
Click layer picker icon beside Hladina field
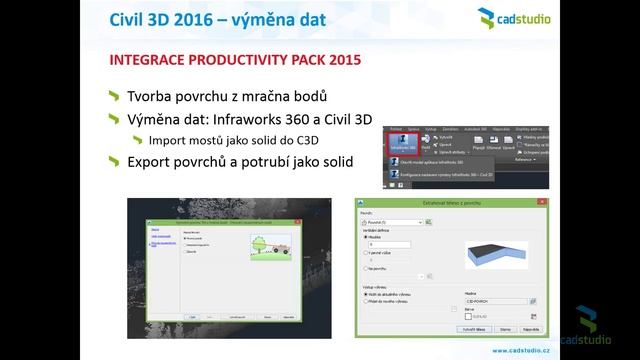(x=533, y=301)
